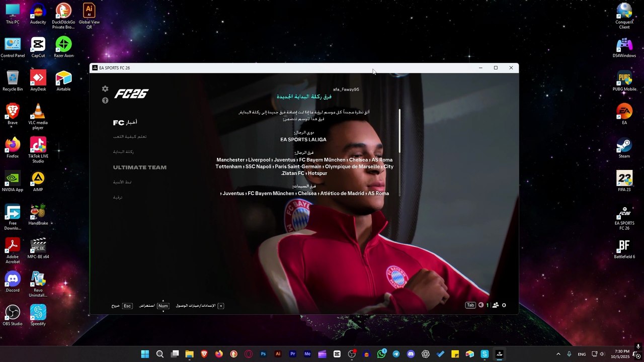Launch the EA app from the desktop
The image size is (644, 362).
(x=624, y=115)
